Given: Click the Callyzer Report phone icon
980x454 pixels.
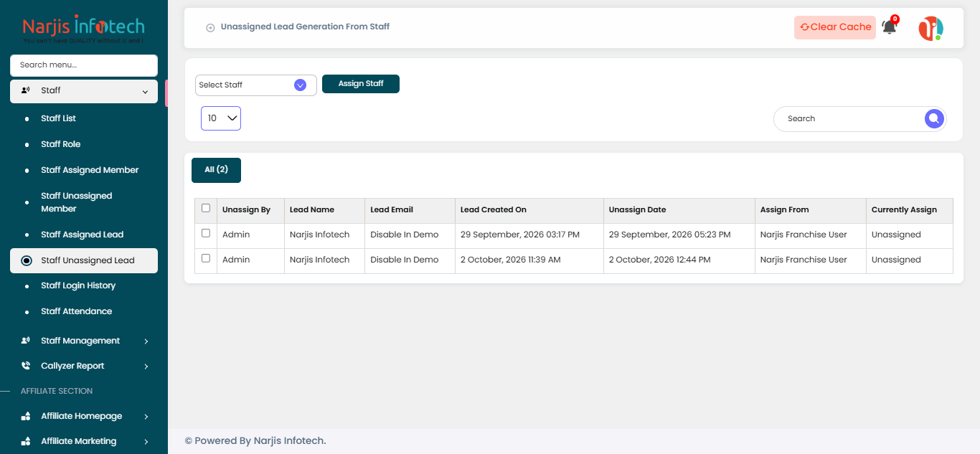Looking at the screenshot, I should point(26,366).
